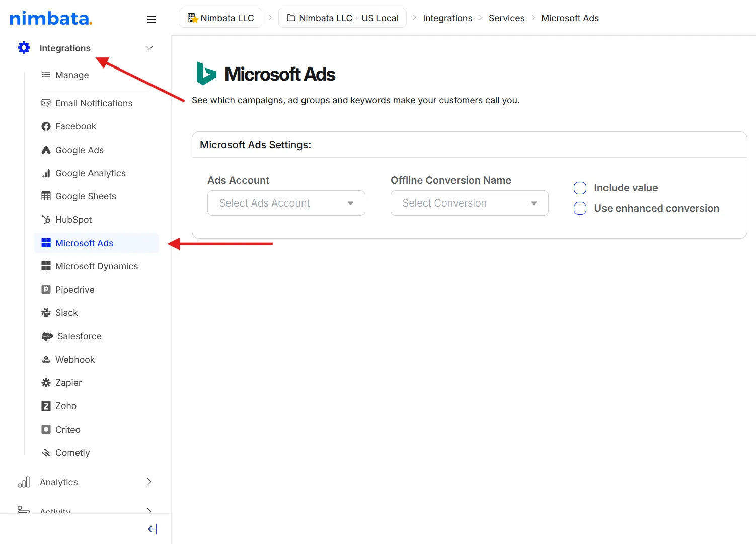Click the HubSpot icon
Screen dimensions: 756x544
point(46,220)
